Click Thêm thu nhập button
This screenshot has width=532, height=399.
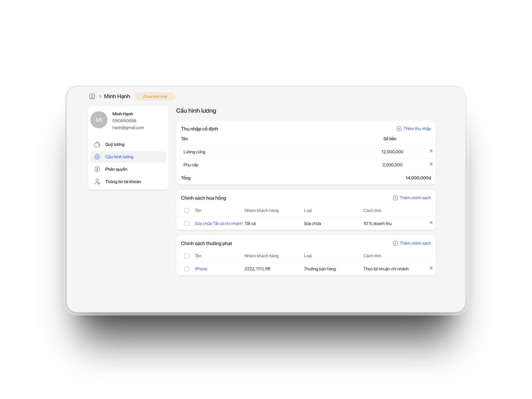(414, 129)
